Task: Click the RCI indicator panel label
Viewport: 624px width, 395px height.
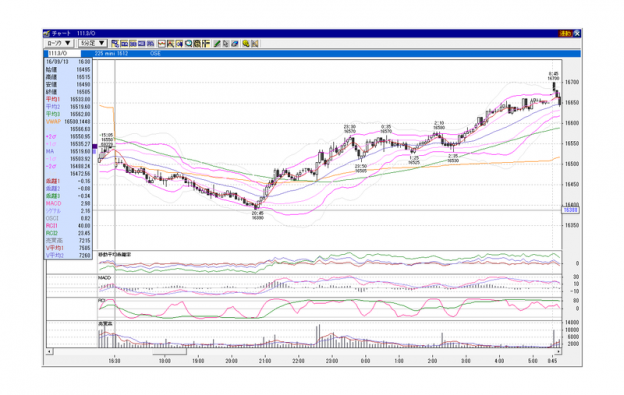Action: click(102, 300)
